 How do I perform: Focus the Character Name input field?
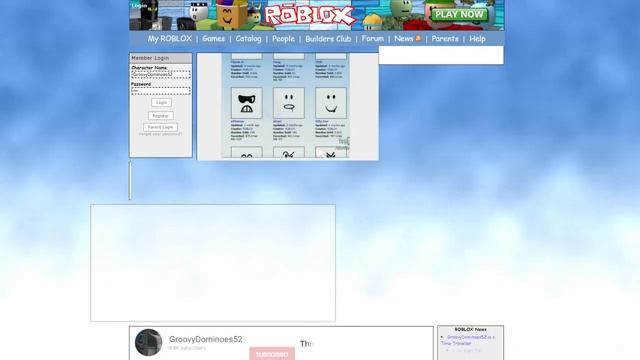(x=161, y=75)
